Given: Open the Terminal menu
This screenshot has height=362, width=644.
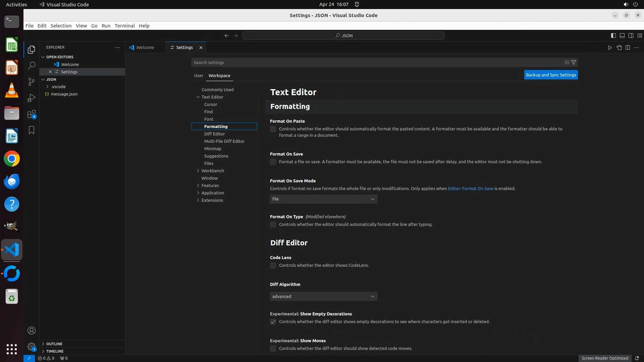Looking at the screenshot, I should (x=124, y=26).
